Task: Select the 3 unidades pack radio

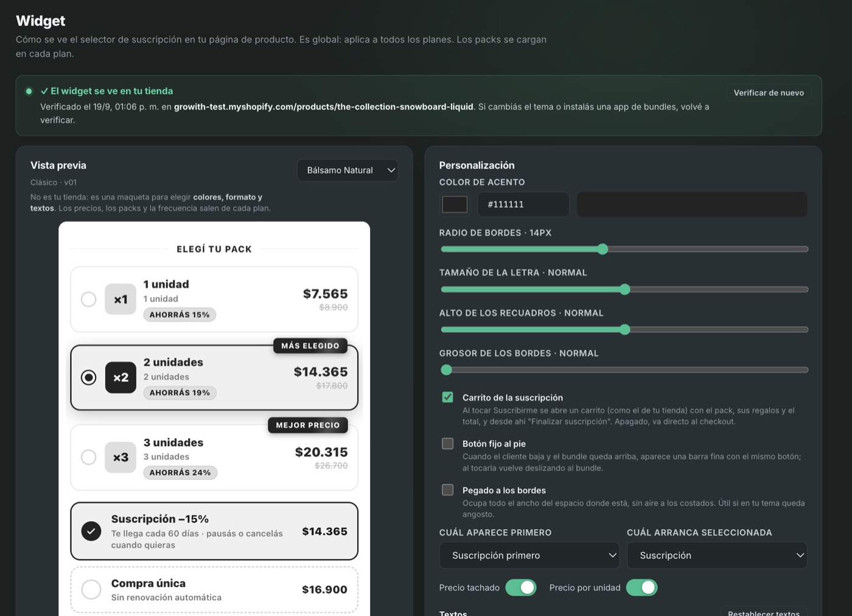Action: [89, 457]
